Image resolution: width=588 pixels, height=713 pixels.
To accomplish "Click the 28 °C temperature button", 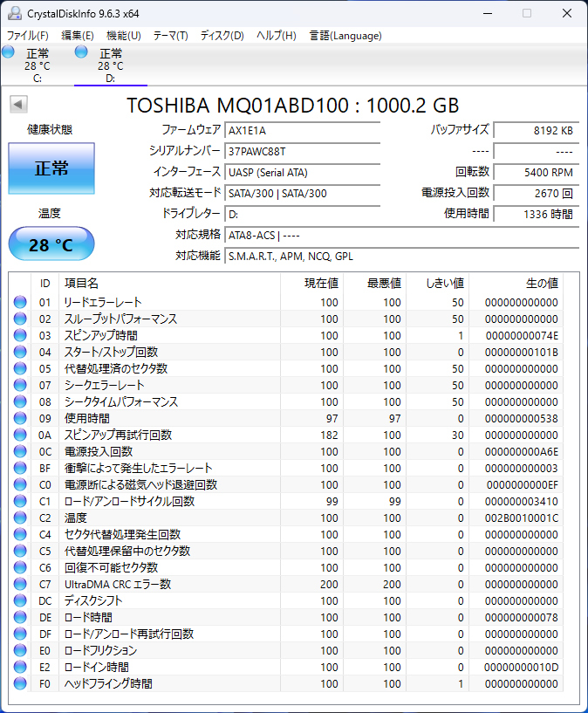I will click(x=51, y=244).
